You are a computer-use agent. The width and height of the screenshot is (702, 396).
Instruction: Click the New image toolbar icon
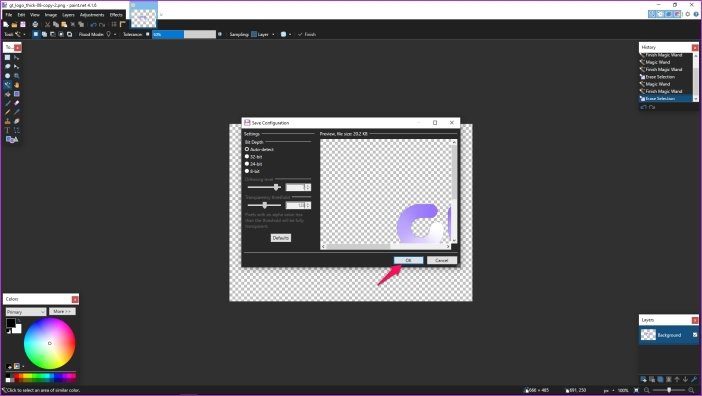[6, 24]
